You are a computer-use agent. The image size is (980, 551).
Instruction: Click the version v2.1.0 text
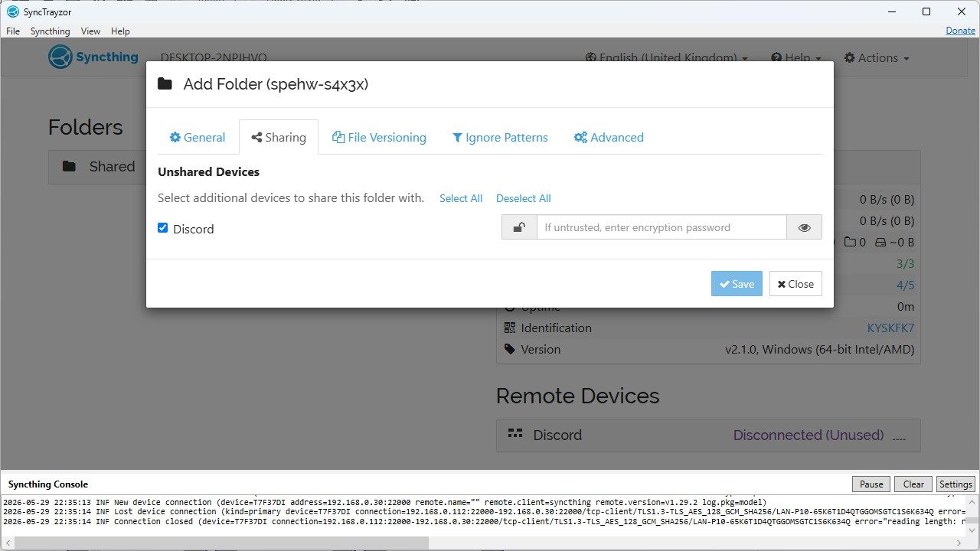pyautogui.click(x=819, y=349)
